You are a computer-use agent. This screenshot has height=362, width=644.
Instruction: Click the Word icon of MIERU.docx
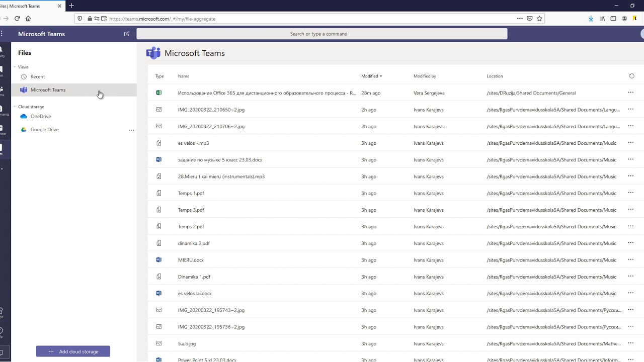pos(159,260)
